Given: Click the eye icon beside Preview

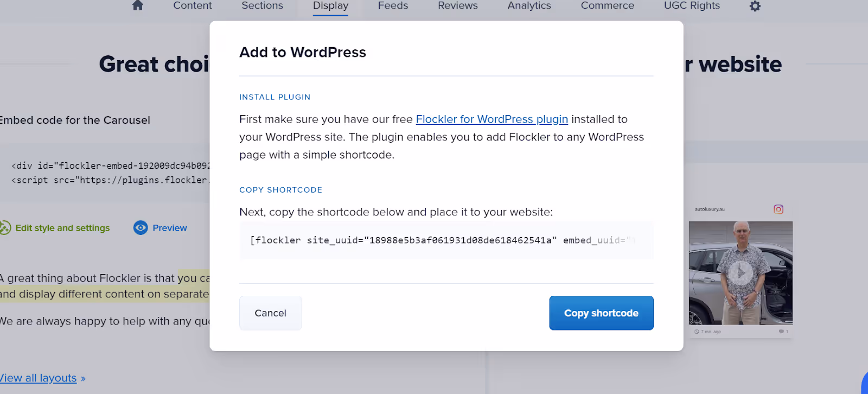Looking at the screenshot, I should 141,228.
